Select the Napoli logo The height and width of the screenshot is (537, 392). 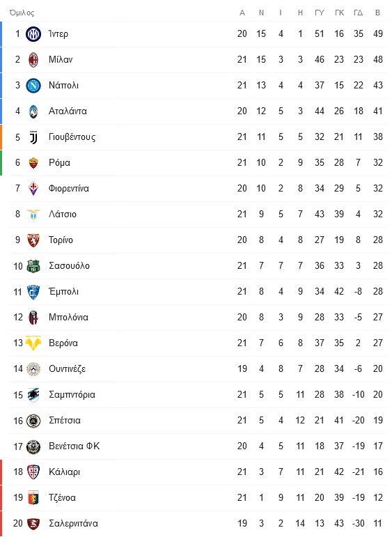(x=33, y=85)
